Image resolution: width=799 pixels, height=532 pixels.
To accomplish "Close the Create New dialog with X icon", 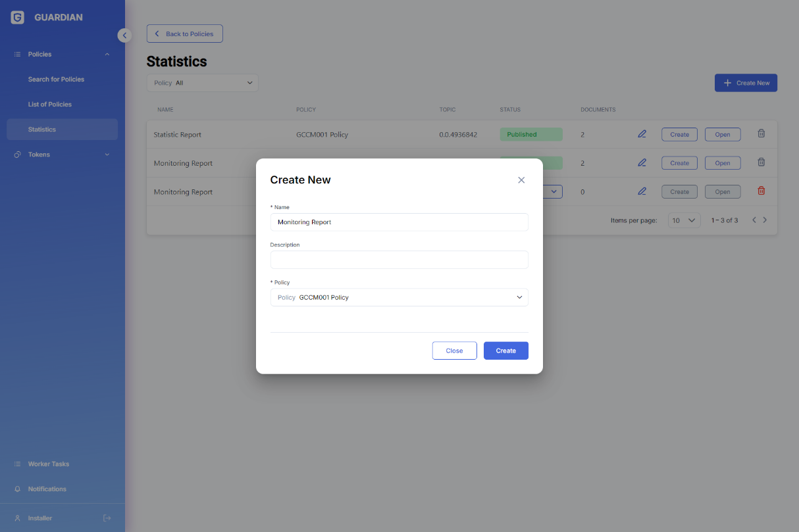I will [521, 180].
